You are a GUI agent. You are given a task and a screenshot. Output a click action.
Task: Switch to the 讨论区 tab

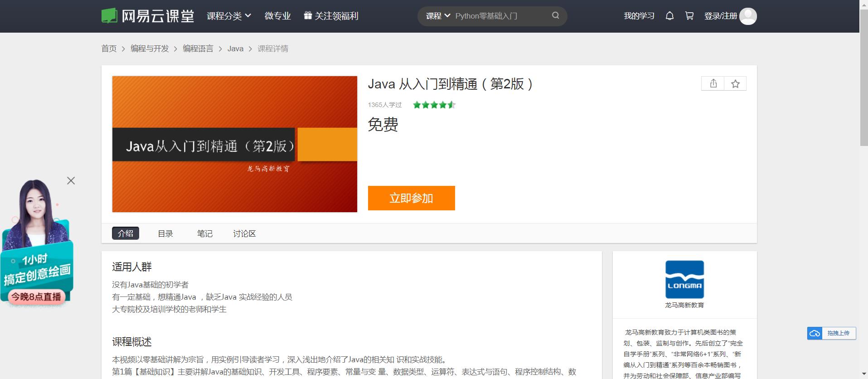pyautogui.click(x=244, y=233)
